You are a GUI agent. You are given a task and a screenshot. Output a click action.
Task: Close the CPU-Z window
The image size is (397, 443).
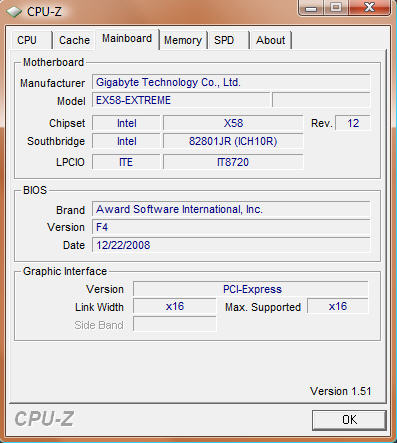coord(369,7)
